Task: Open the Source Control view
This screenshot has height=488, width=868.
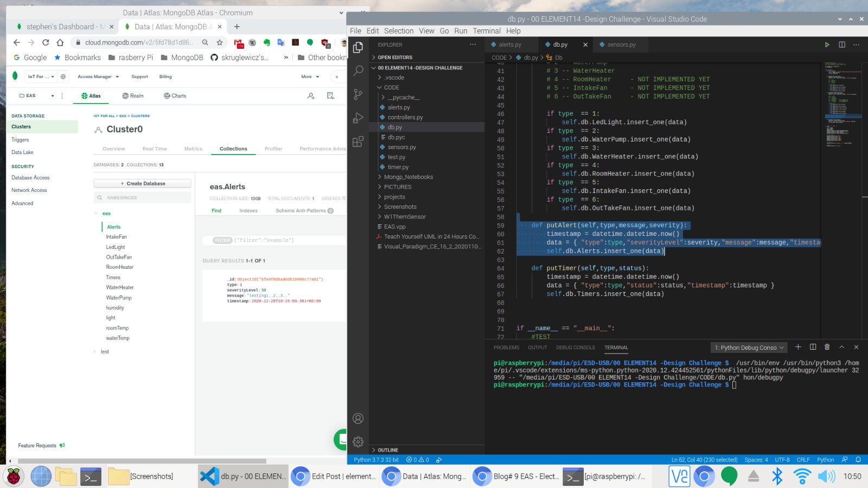Action: [x=358, y=94]
